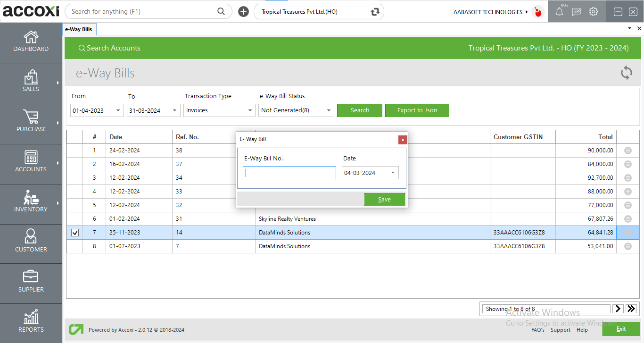
Task: Open the notifications bell icon
Action: pyautogui.click(x=559, y=12)
